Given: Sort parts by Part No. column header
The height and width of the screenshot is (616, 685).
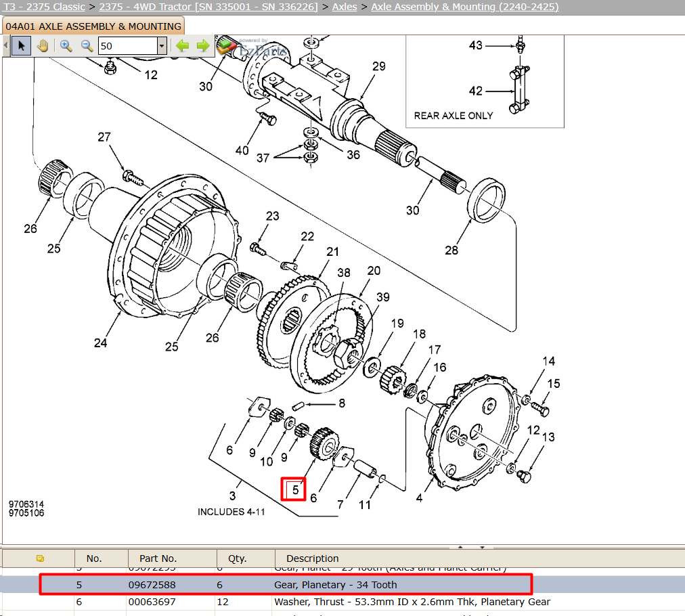Looking at the screenshot, I should click(x=158, y=558).
